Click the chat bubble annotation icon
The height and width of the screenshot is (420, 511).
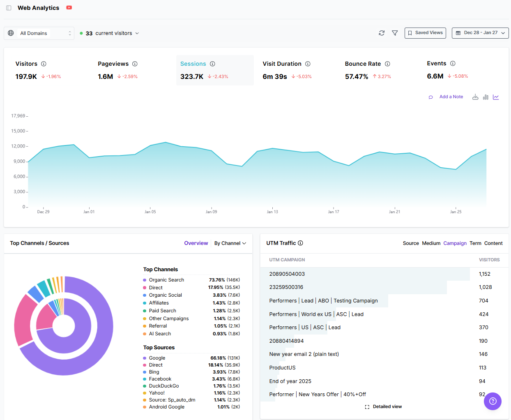point(430,97)
